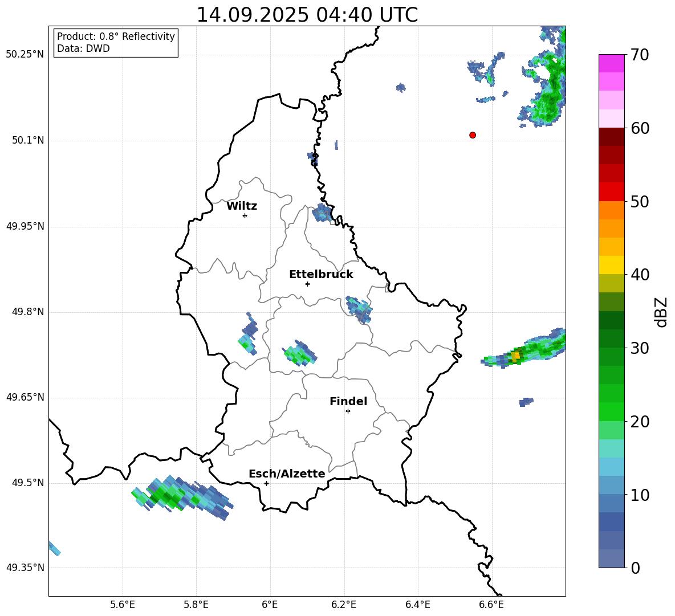
Task: Click latitude label 49.35°N
Action: click(x=25, y=568)
